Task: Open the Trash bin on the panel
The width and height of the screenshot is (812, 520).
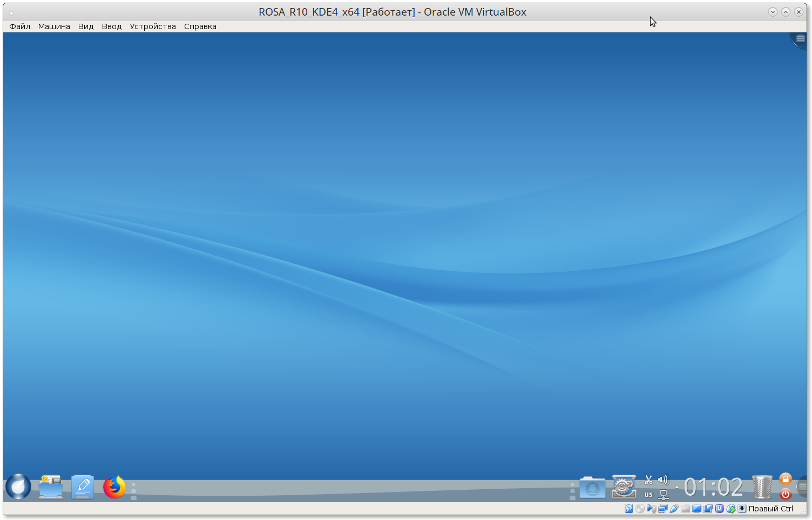Action: point(762,487)
